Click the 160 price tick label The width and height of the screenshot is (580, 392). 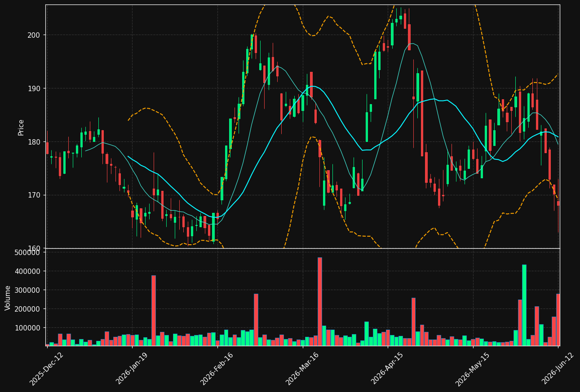click(34, 248)
